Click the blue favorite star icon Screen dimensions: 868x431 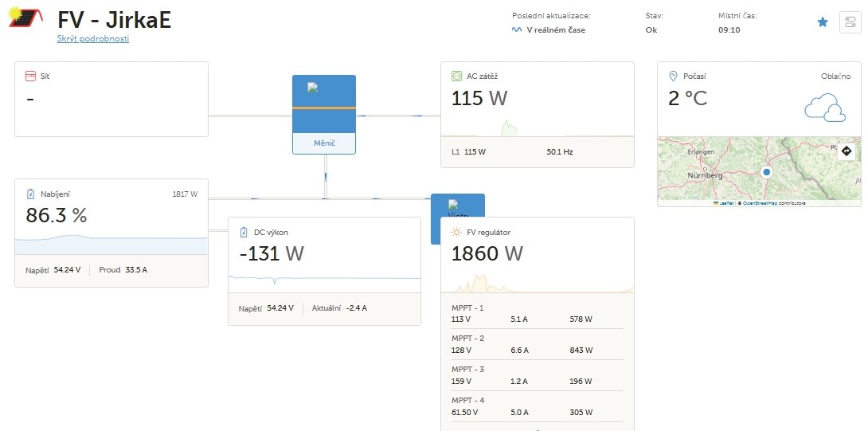coord(823,22)
